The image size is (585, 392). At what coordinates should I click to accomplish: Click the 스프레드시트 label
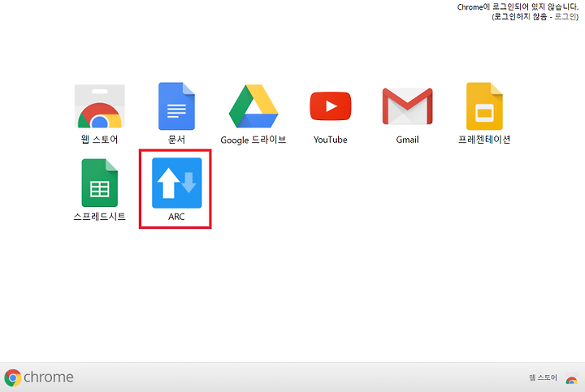pyautogui.click(x=100, y=216)
